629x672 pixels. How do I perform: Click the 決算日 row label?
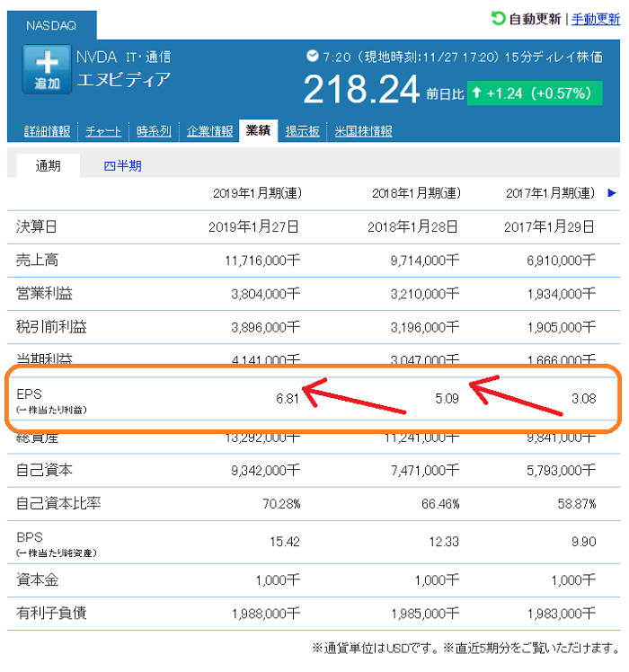tap(37, 226)
